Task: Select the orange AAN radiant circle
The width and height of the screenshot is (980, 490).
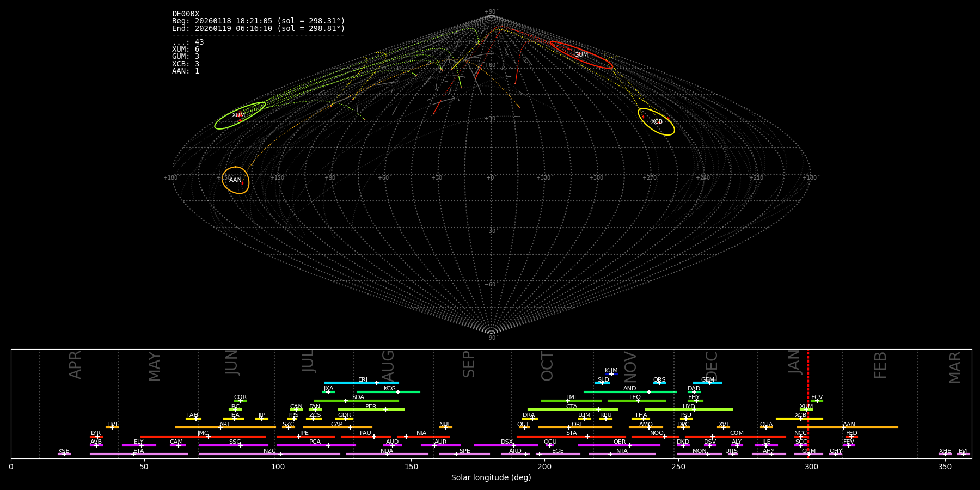Action: coord(235,180)
